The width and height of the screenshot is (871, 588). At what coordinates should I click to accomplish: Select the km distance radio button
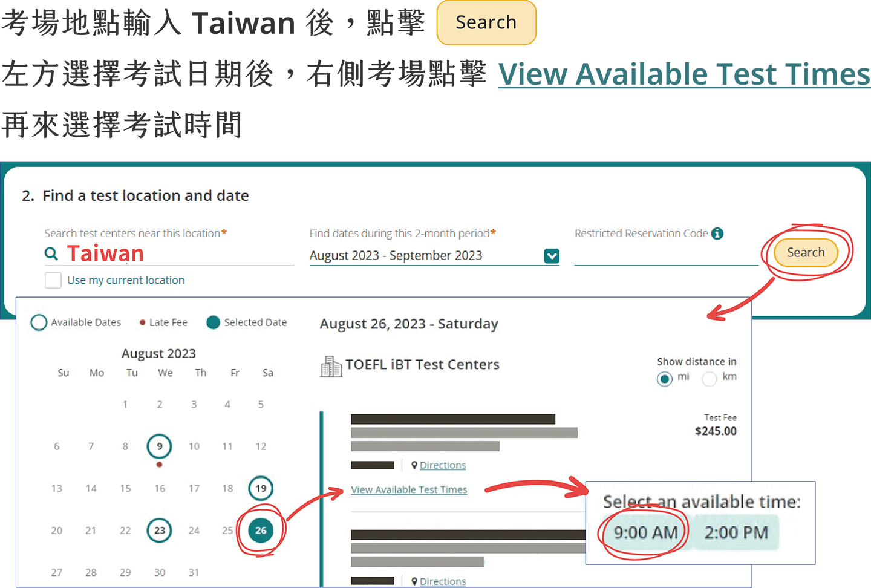(710, 379)
